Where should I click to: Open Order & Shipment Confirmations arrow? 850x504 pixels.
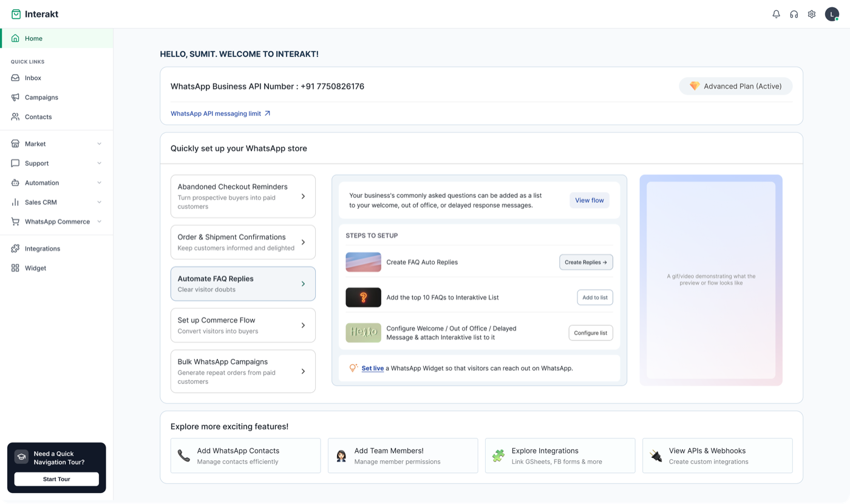tap(304, 242)
